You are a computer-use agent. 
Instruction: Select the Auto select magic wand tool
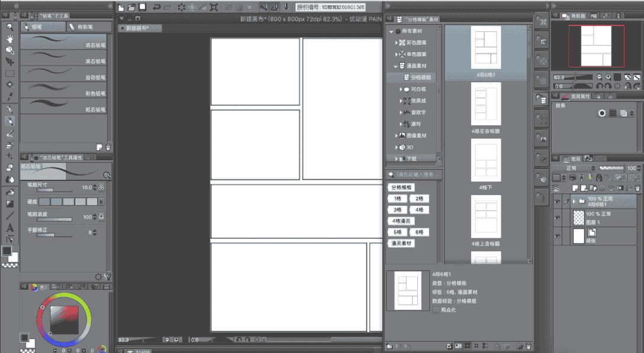click(x=10, y=85)
